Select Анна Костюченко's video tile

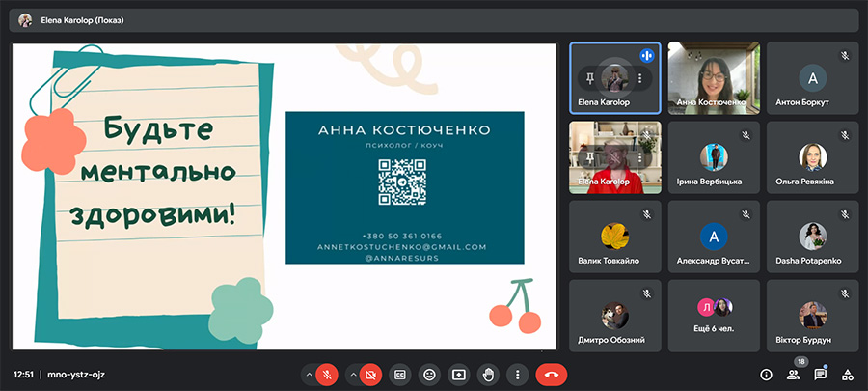712,77
